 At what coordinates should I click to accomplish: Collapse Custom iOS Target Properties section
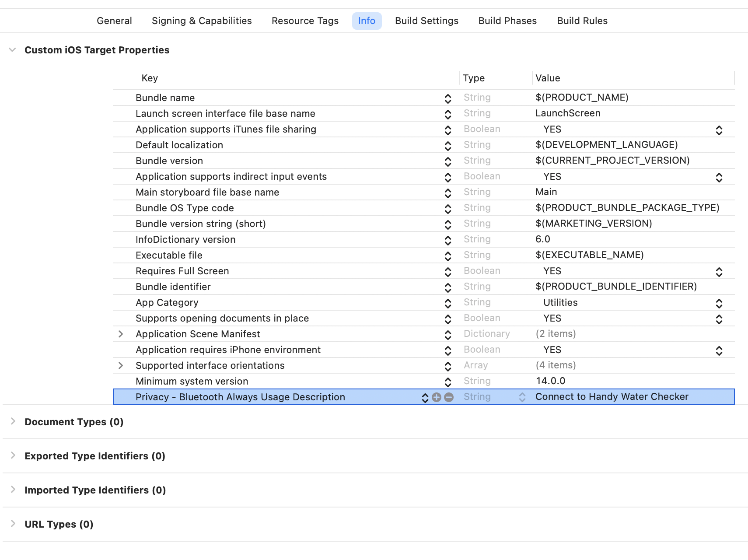click(13, 50)
